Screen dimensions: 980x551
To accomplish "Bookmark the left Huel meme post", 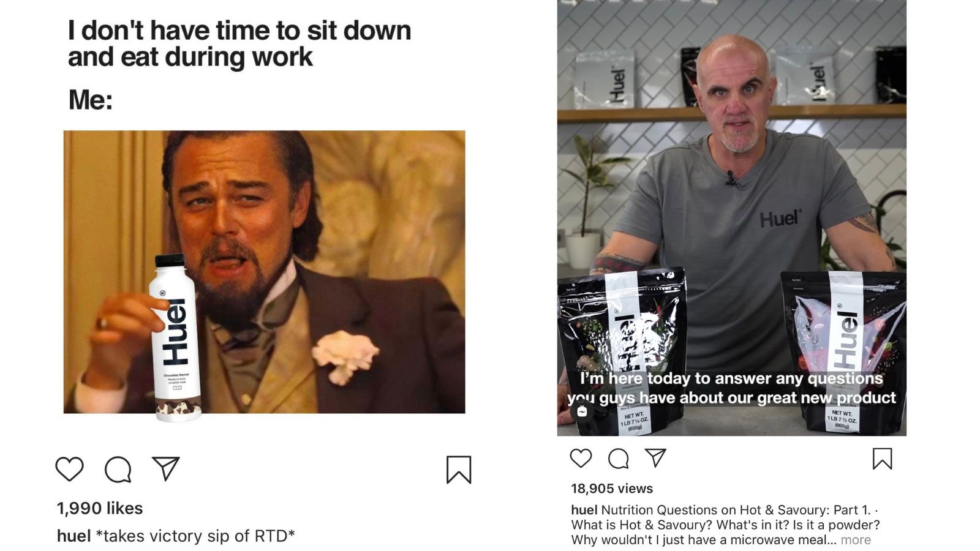I will pyautogui.click(x=459, y=470).
